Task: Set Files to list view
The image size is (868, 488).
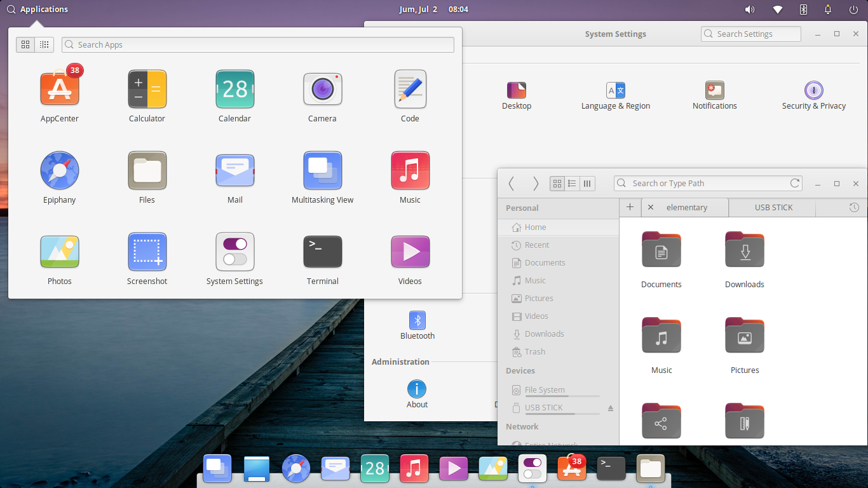Action: pos(572,184)
